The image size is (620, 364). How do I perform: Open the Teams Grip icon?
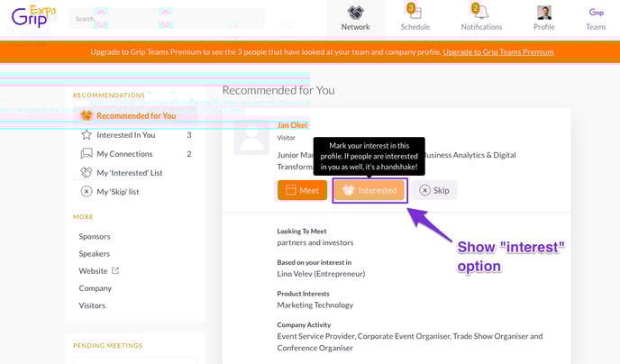pyautogui.click(x=596, y=13)
